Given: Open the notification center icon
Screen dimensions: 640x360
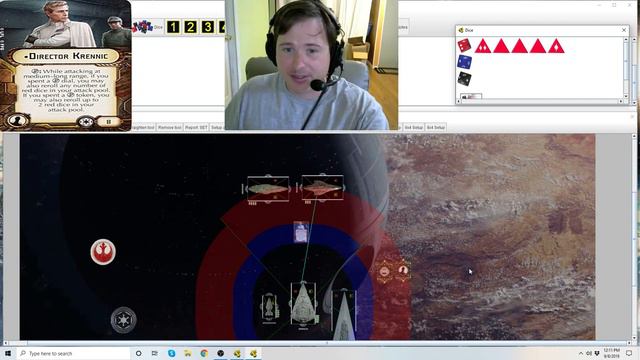Looking at the screenshot, I should pos(629,353).
